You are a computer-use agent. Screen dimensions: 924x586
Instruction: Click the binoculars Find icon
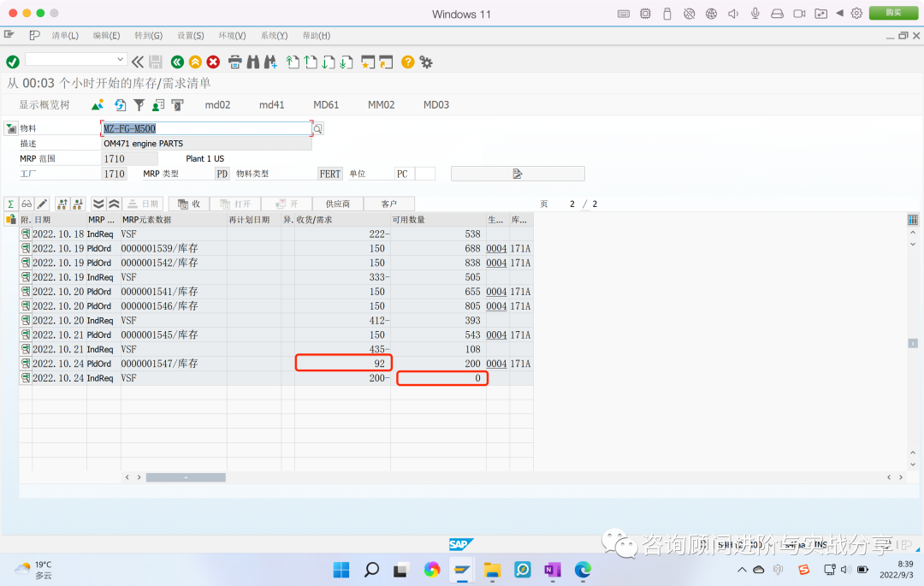(252, 62)
